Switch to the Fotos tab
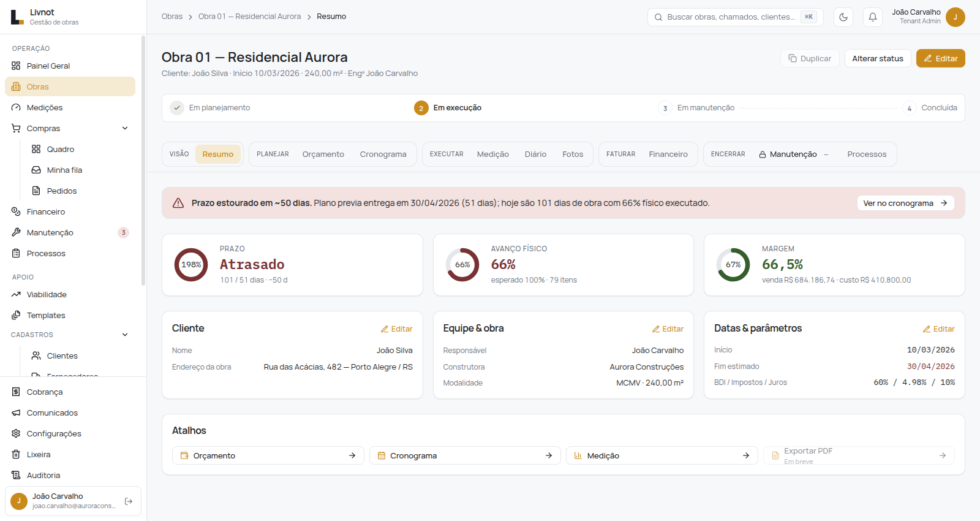This screenshot has height=521, width=980. [x=573, y=154]
